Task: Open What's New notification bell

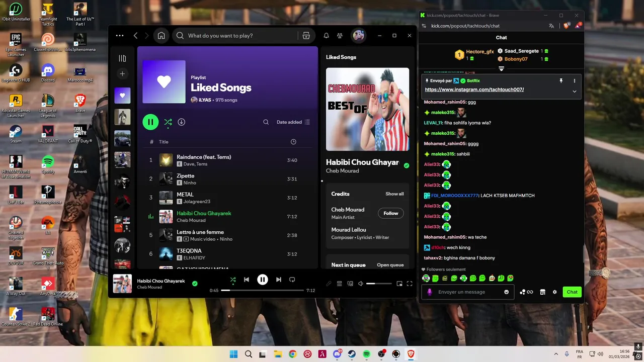Action: [326, 36]
